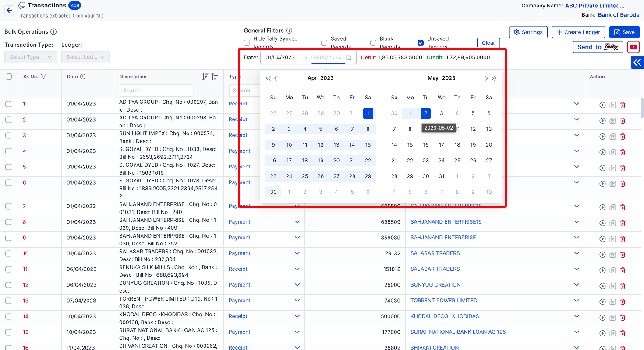
Task: Expand type dropdown for row 9 Payment
Action: tap(297, 238)
